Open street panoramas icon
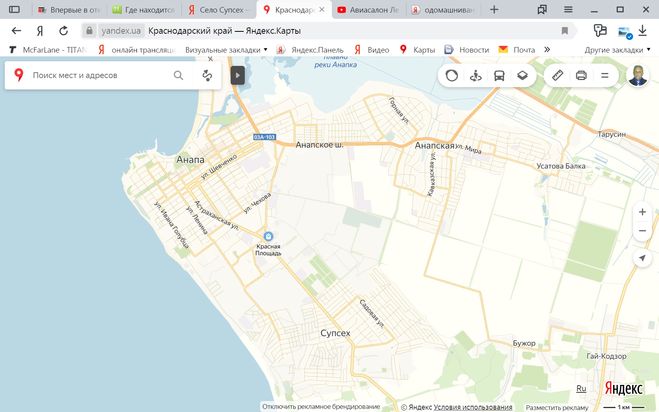The height and width of the screenshot is (412, 659). click(x=475, y=75)
